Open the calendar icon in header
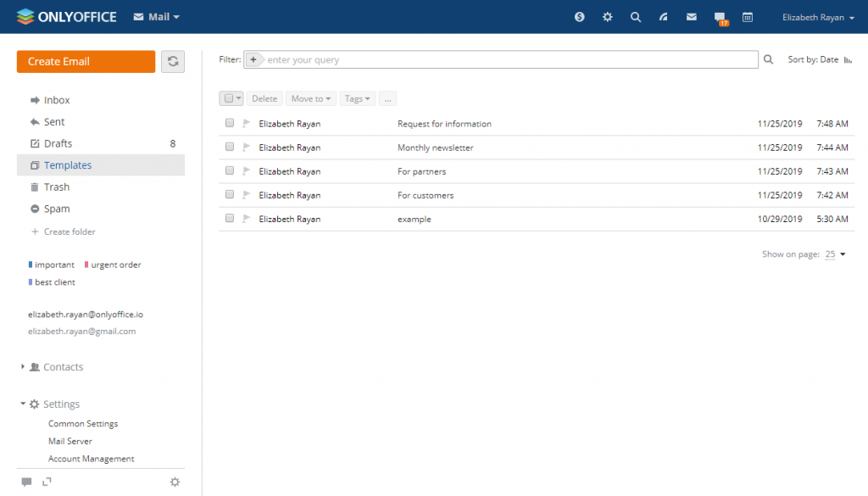The height and width of the screenshot is (496, 868). click(x=748, y=17)
